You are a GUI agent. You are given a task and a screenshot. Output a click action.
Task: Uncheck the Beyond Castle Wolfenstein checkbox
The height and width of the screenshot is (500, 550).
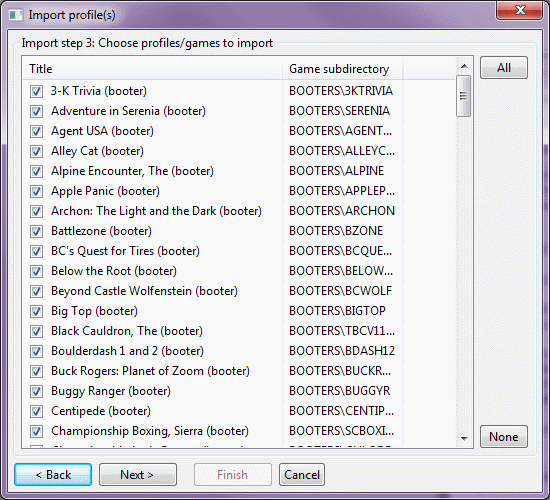[x=36, y=291]
